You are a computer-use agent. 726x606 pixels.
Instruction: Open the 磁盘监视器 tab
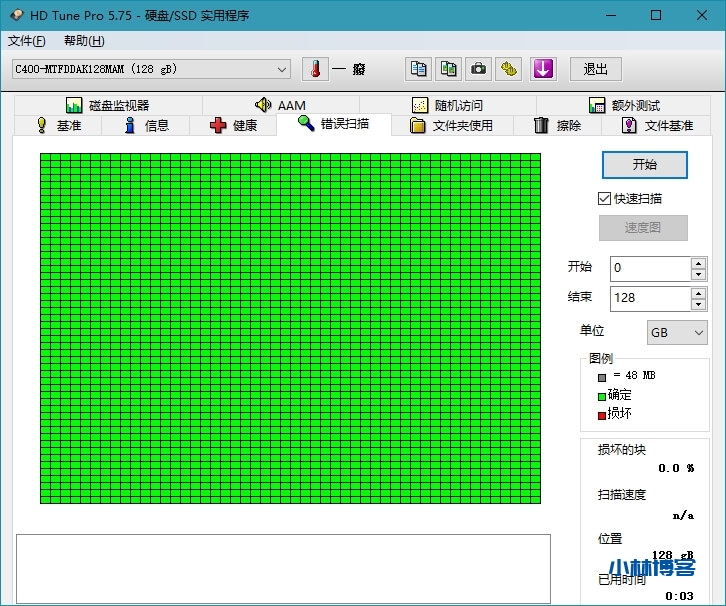click(x=107, y=105)
